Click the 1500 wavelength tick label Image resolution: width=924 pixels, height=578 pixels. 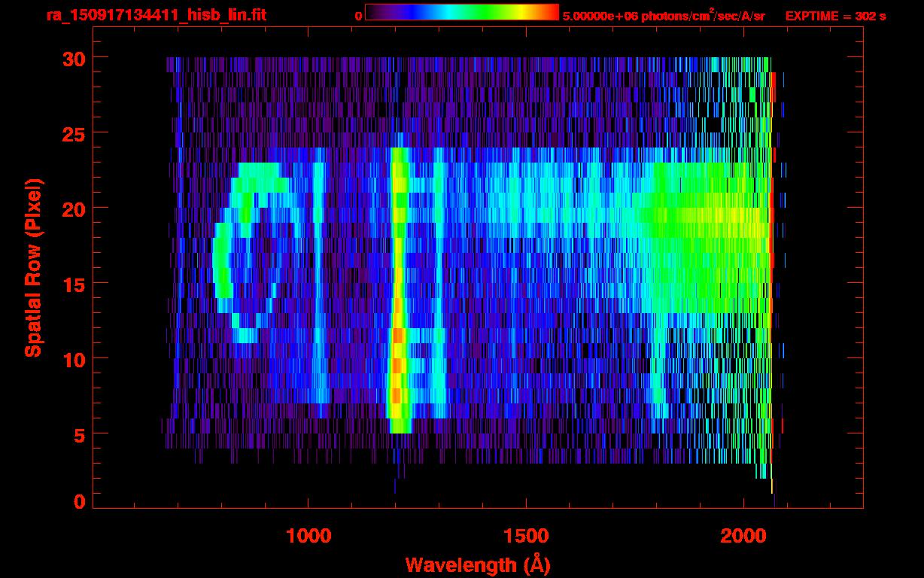tap(525, 536)
